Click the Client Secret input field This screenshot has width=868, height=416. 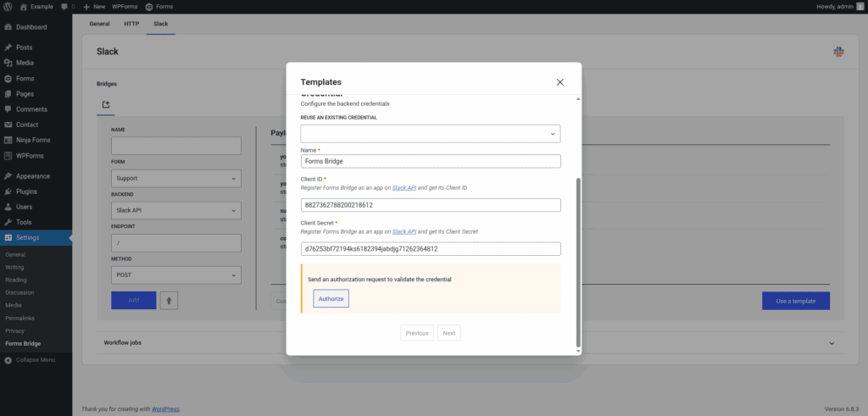431,249
